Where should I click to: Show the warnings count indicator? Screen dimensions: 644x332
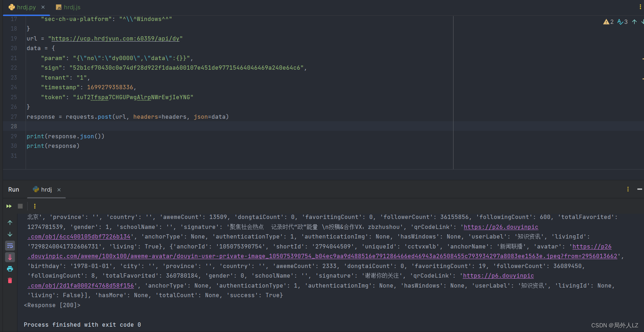click(608, 22)
